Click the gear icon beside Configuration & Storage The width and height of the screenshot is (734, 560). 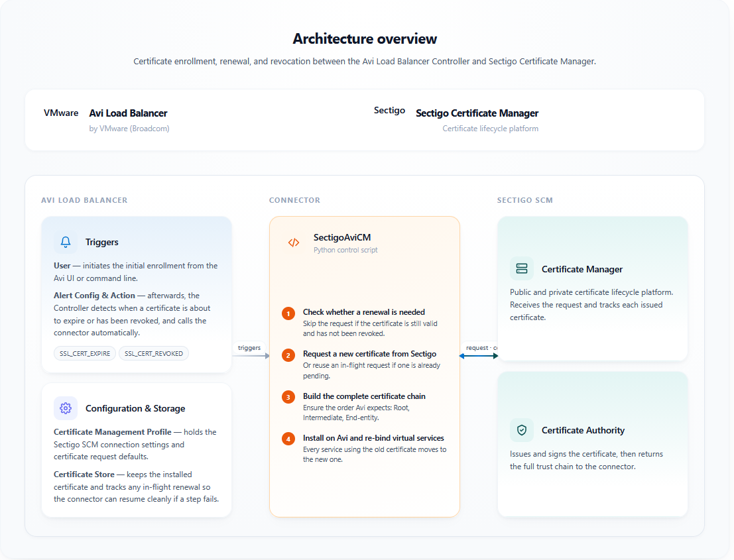coord(66,408)
